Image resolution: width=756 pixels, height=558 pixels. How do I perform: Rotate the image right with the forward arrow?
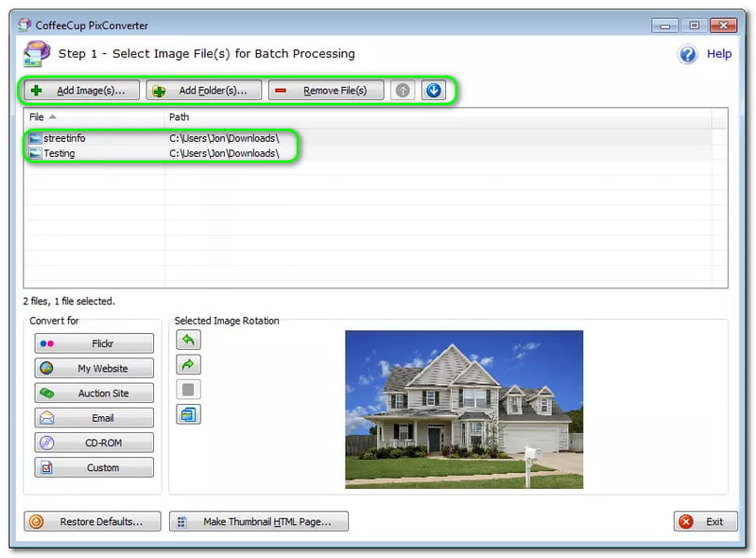pyautogui.click(x=188, y=365)
